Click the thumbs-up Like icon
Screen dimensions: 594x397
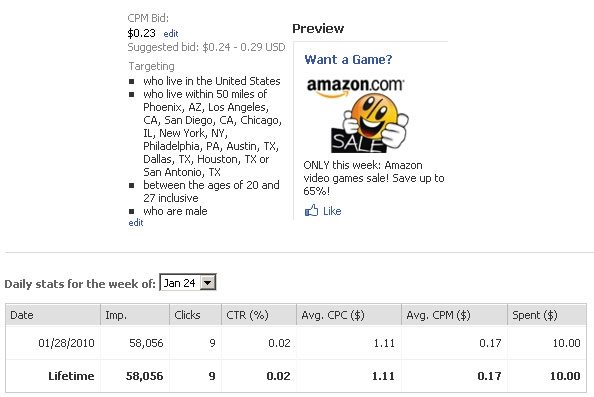(x=311, y=210)
